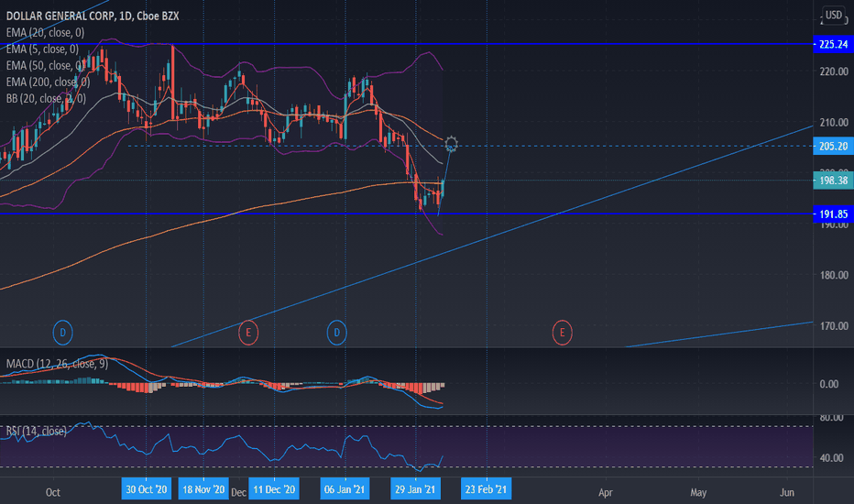Click the January dividend D marker

pos(336,333)
